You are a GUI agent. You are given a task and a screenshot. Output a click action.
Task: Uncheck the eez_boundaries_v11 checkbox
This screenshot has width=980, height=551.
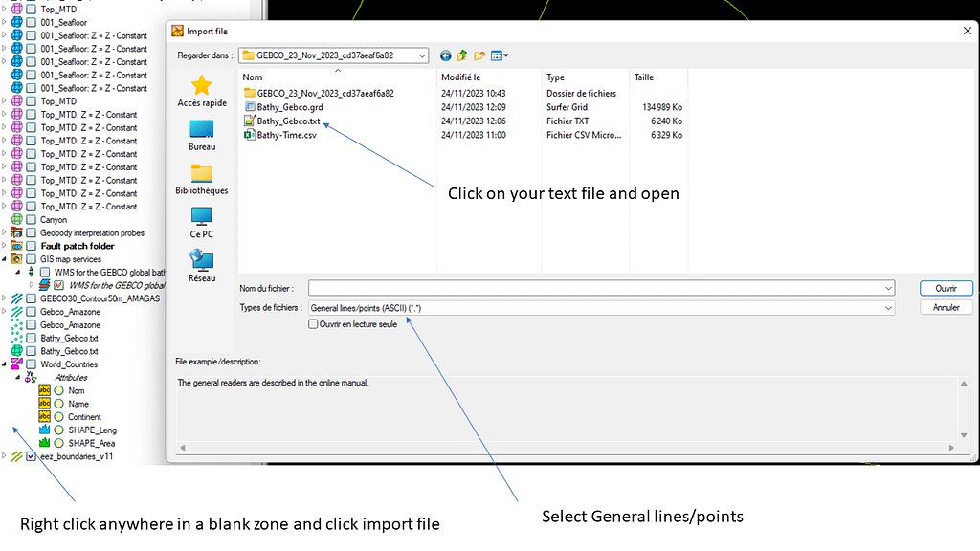tap(32, 456)
